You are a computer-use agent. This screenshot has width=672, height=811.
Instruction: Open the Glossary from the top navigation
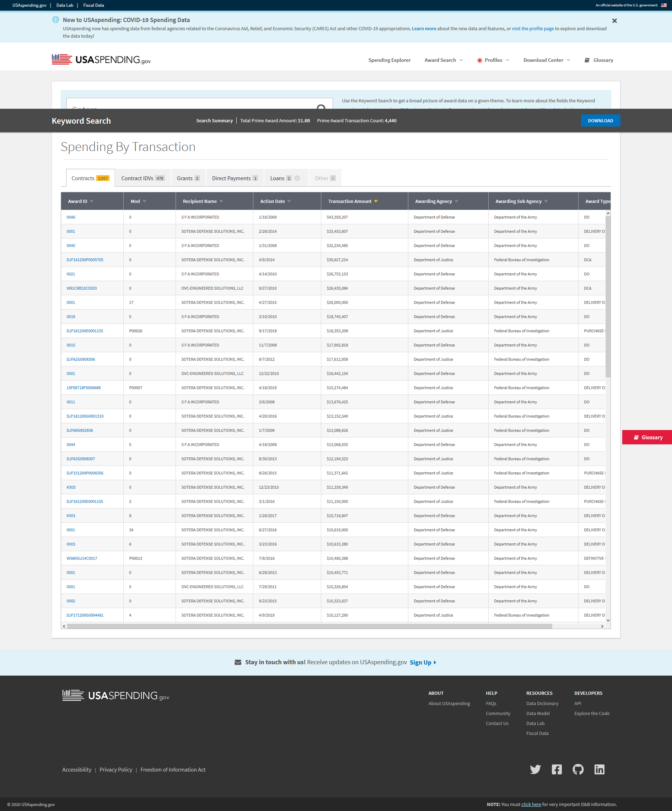pyautogui.click(x=599, y=60)
